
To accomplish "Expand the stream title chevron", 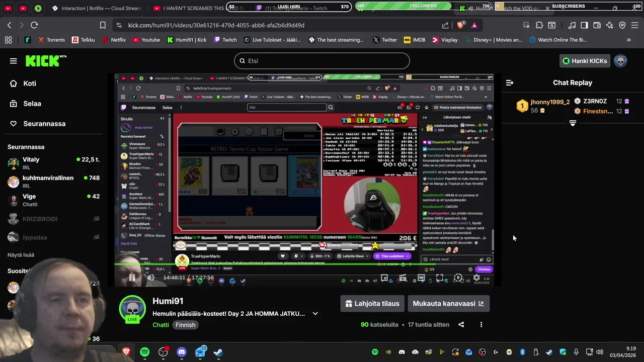I will (315, 314).
